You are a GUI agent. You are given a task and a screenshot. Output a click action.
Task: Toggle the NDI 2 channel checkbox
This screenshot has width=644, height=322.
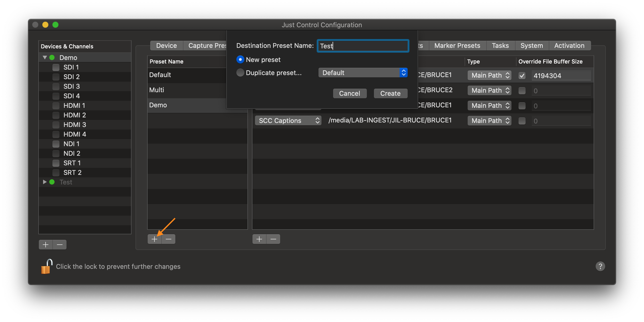(x=56, y=153)
